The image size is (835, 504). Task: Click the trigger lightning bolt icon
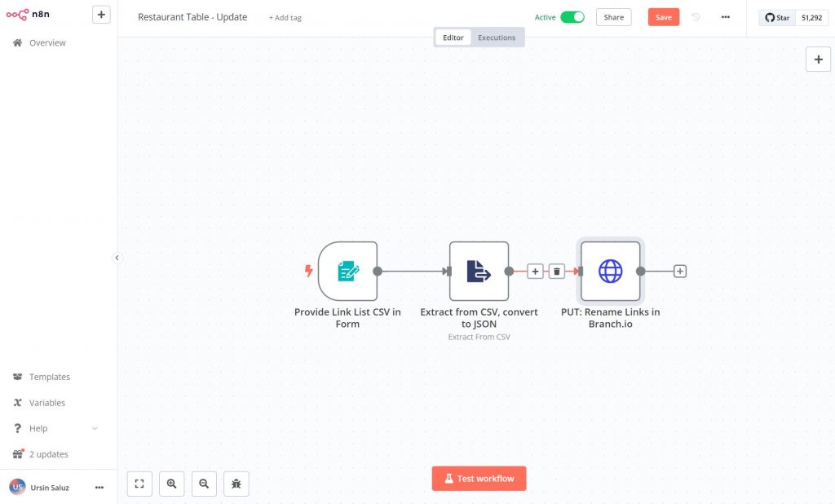308,271
